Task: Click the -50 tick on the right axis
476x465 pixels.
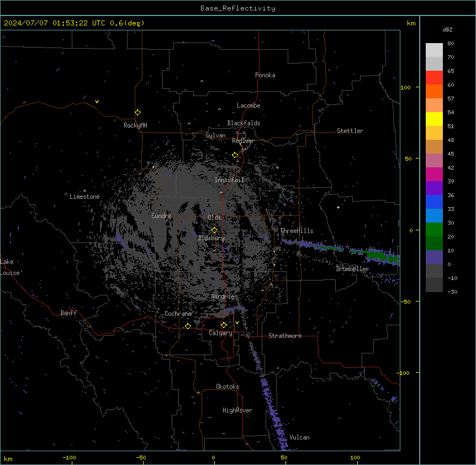Action: 405,302
